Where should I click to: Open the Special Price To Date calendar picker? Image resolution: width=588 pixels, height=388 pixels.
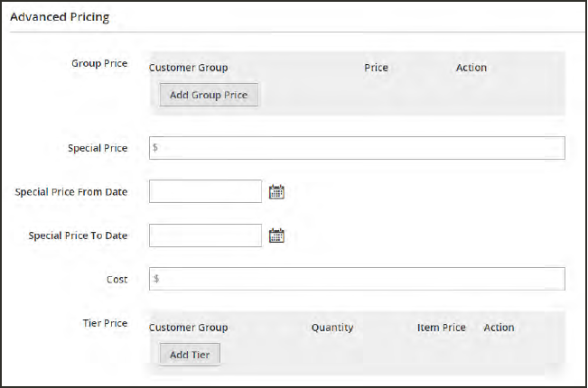[x=277, y=236]
